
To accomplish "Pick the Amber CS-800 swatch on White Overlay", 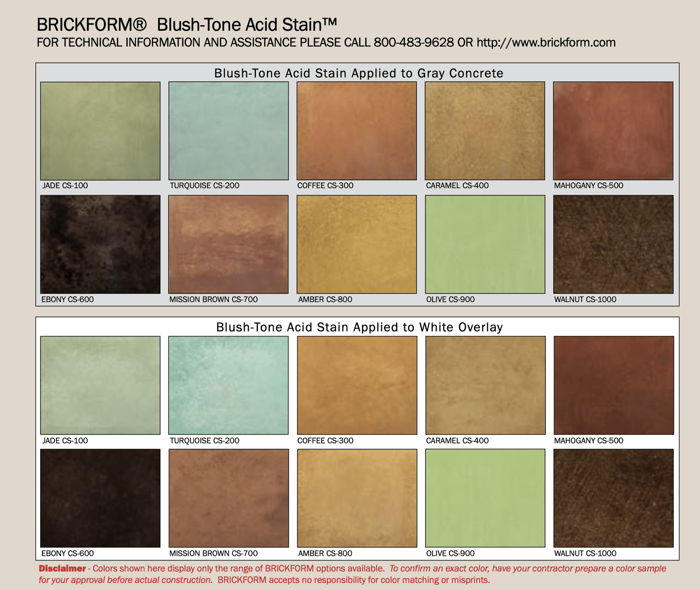I will click(x=357, y=499).
